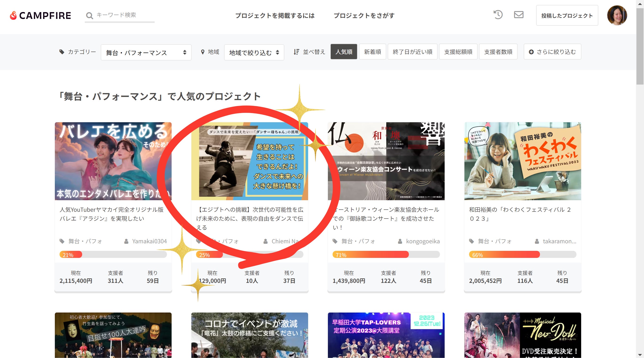Click the Yamakai0304 user icon
Screen dimensions: 644x358
click(126, 241)
